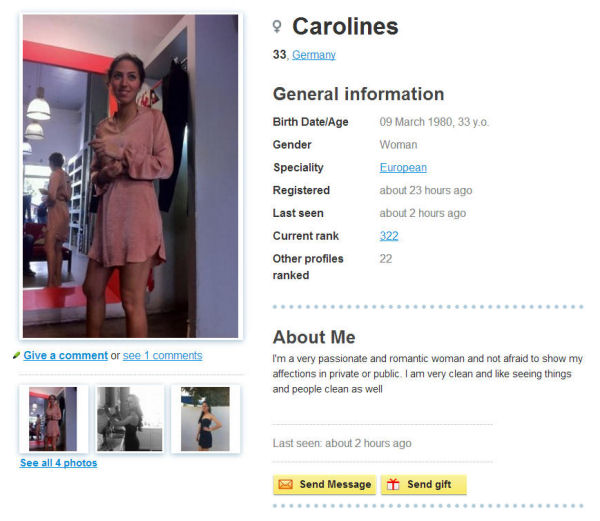This screenshot has width=600, height=521.
Task: Click the gift box icon
Action: pos(393,484)
